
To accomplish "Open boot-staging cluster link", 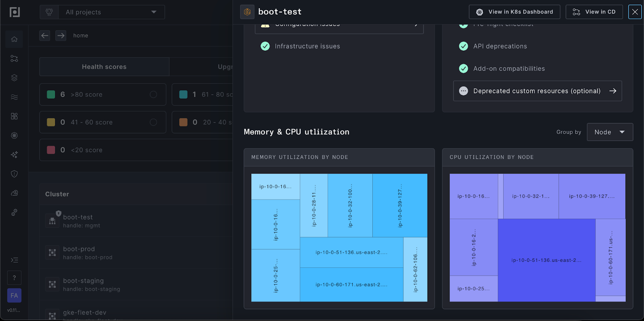I will pos(83,281).
